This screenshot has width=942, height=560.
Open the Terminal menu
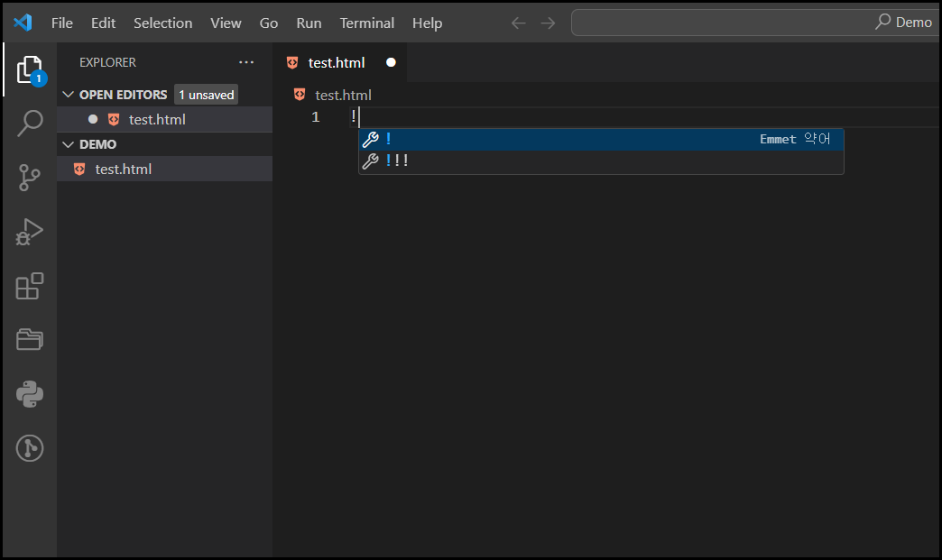point(366,23)
